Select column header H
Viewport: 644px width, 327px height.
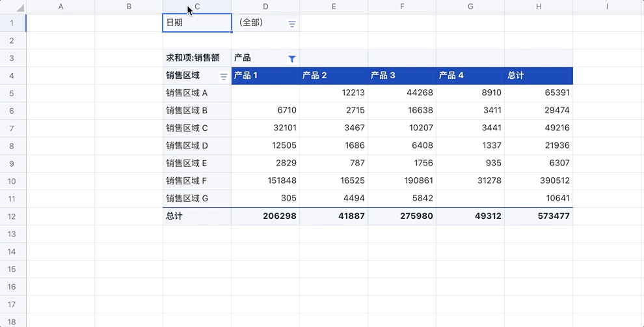point(539,7)
